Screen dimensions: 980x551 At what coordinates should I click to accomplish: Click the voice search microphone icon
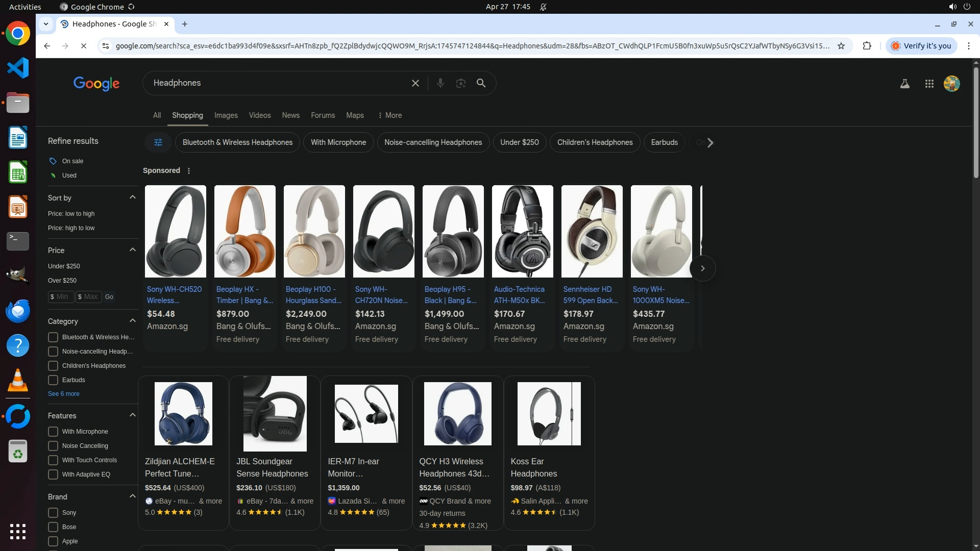pos(440,83)
